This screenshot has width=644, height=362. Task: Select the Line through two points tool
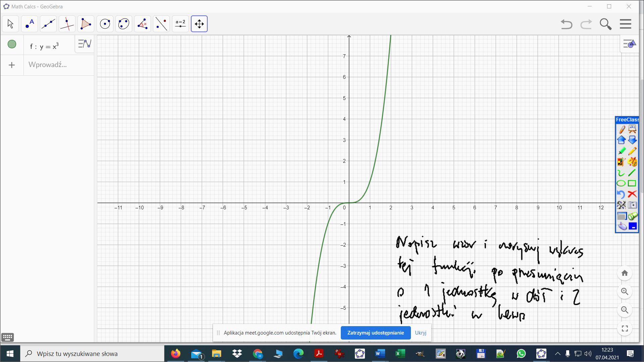coord(48,24)
